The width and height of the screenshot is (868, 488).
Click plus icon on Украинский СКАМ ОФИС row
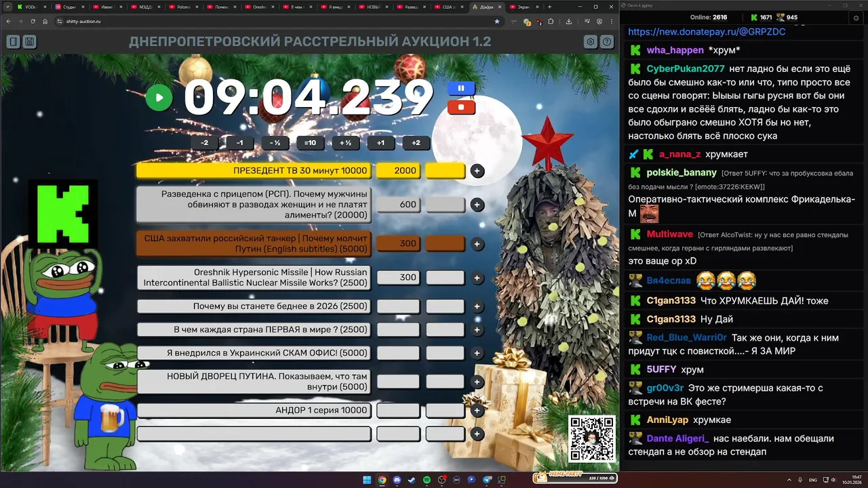pos(477,353)
